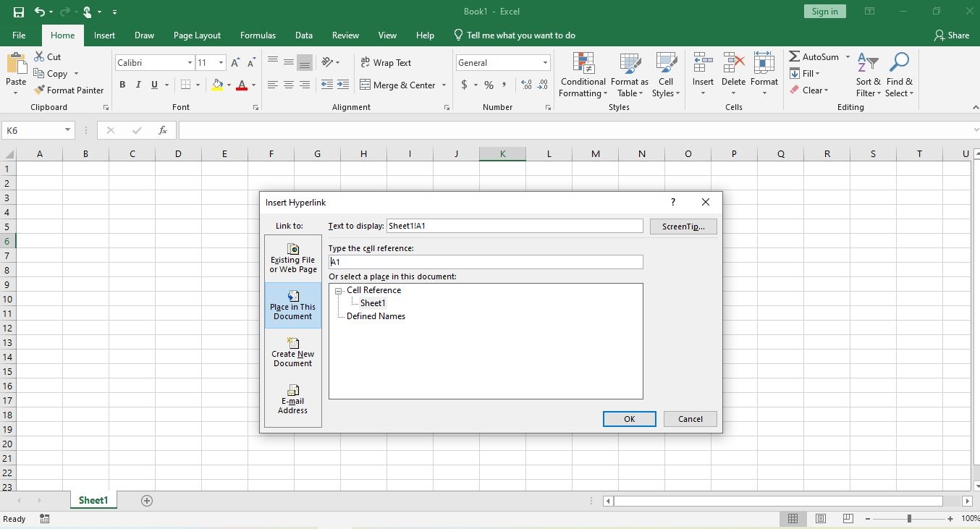This screenshot has height=529, width=980.
Task: Open the Clear dropdown
Action: [x=826, y=90]
